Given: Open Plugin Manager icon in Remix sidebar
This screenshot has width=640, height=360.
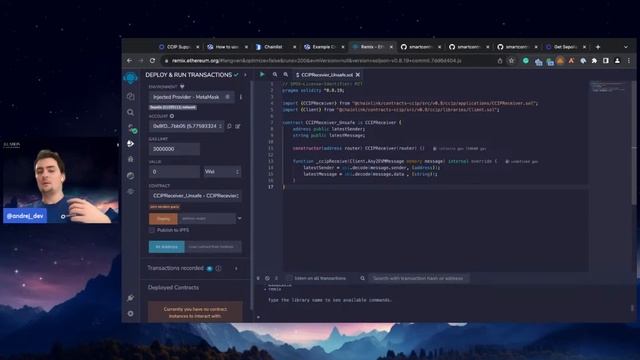Looking at the screenshot, I should click(x=131, y=298).
